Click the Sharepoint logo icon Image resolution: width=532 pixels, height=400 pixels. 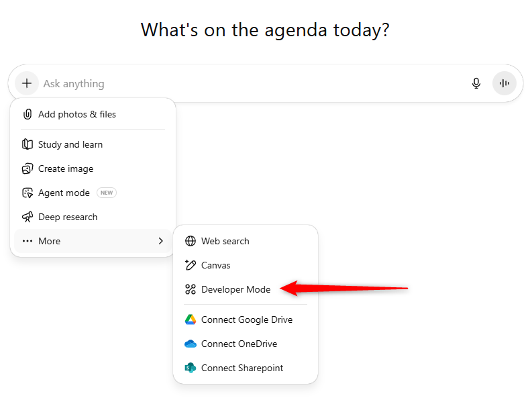191,368
